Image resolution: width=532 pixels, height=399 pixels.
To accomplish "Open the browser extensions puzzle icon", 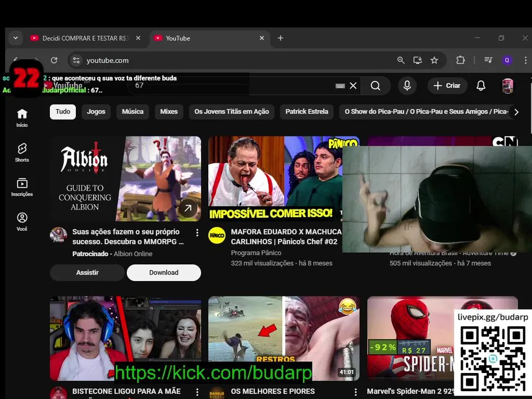I will click(461, 60).
